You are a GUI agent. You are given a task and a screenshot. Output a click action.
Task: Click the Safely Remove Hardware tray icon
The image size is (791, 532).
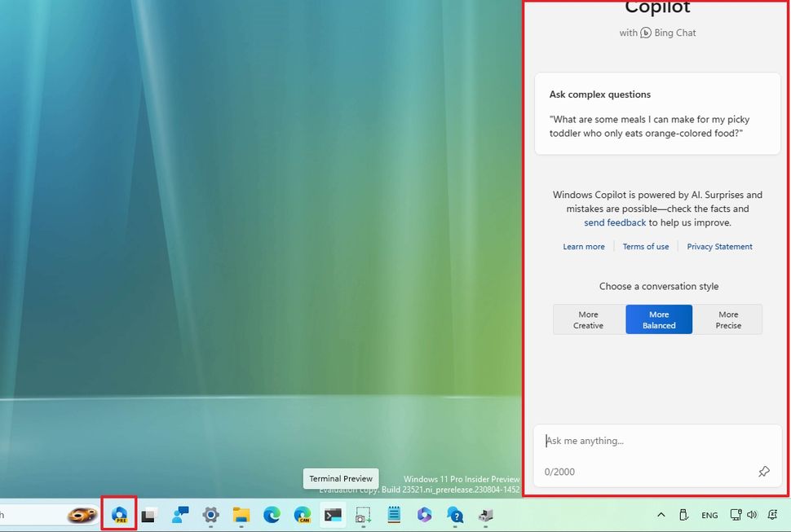tap(683, 515)
